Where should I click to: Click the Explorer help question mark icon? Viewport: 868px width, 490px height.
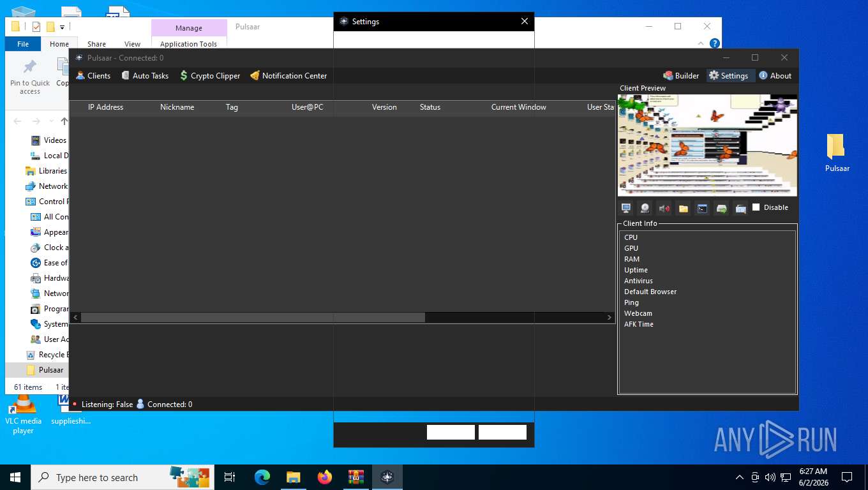(715, 43)
